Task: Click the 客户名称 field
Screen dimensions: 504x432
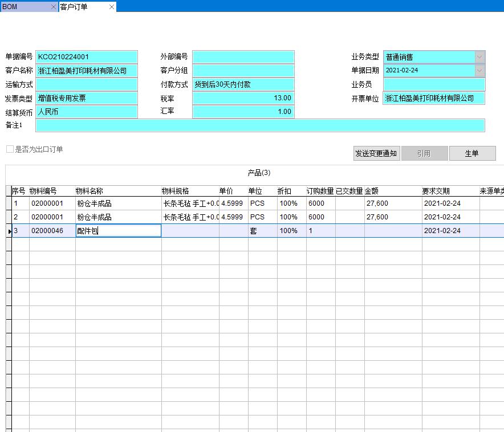Action: point(86,70)
